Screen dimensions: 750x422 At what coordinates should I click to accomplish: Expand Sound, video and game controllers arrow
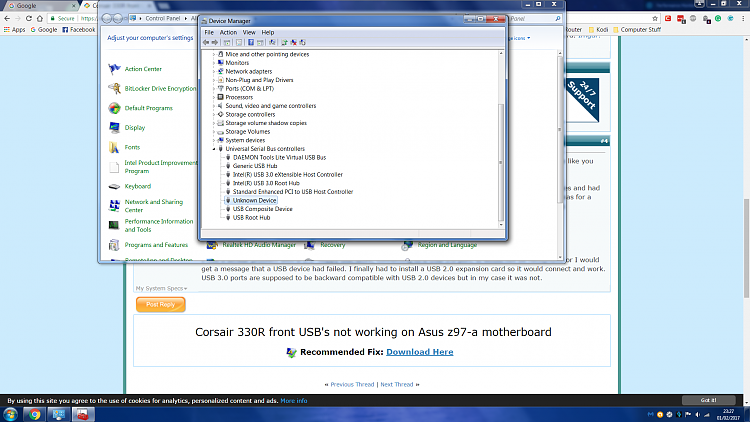(214, 106)
